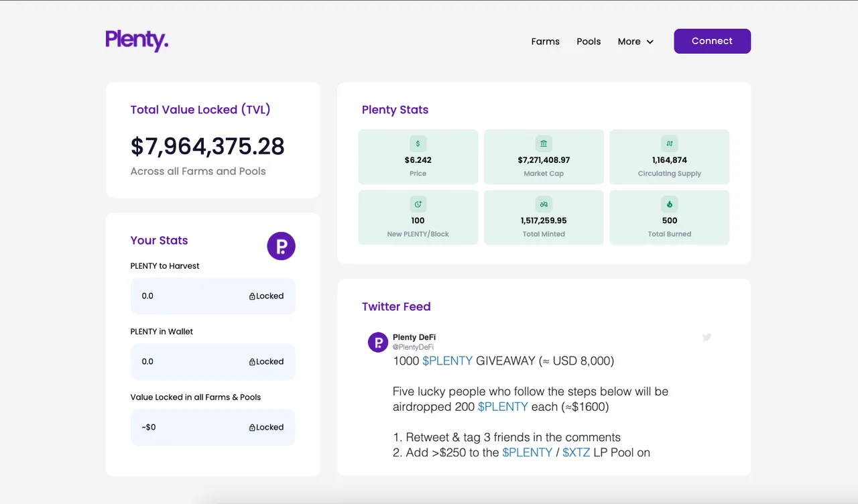The image size is (858, 504).
Task: Click the $PLENTY link before '/ $XTZ'
Action: tap(528, 452)
